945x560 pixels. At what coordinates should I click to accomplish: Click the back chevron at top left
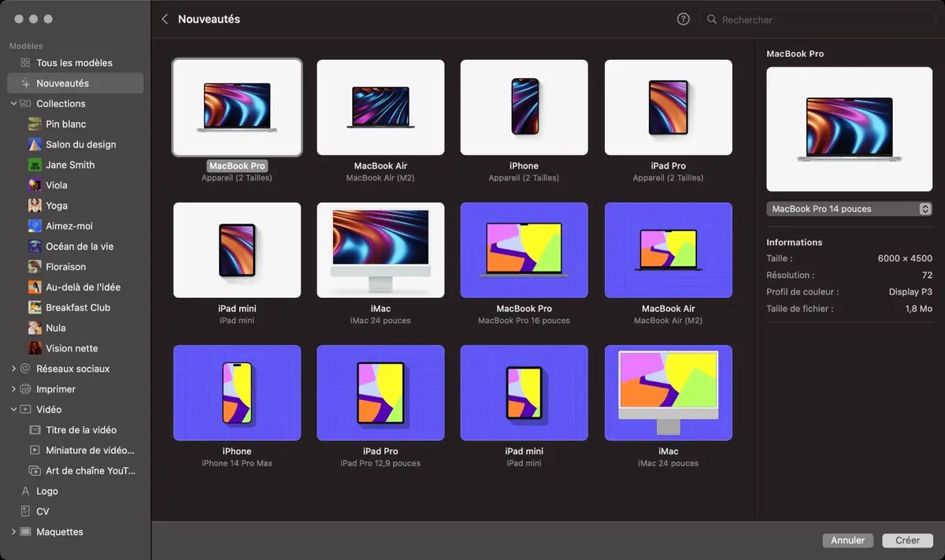point(165,19)
